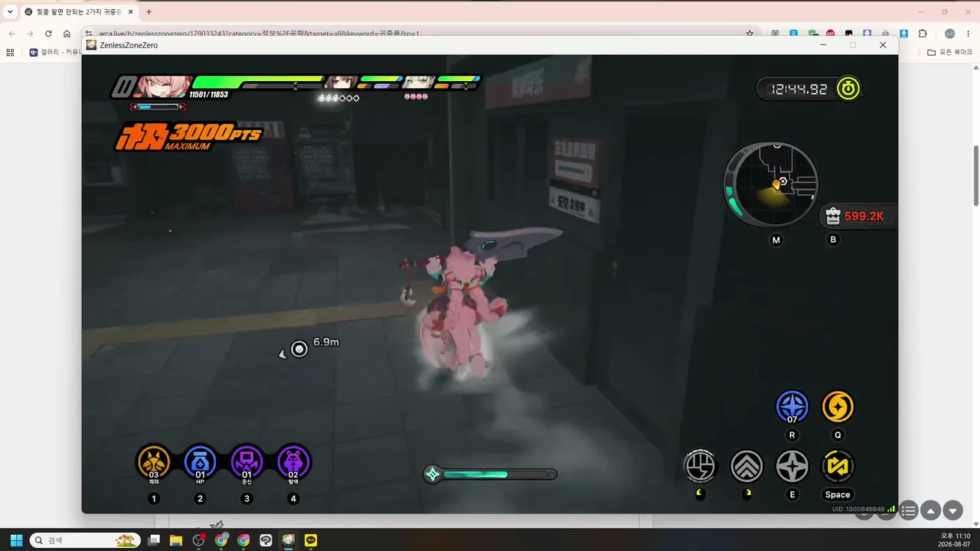Tap the dodge double-chevron icon

[746, 465]
